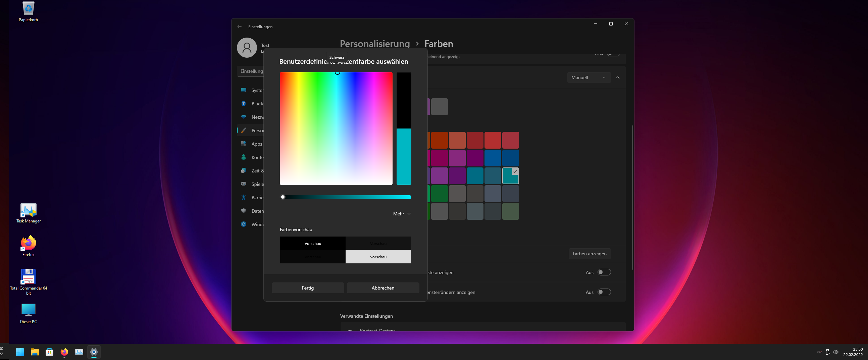Select the Task Manager desktop shortcut
The width and height of the screenshot is (868, 360).
point(29,213)
